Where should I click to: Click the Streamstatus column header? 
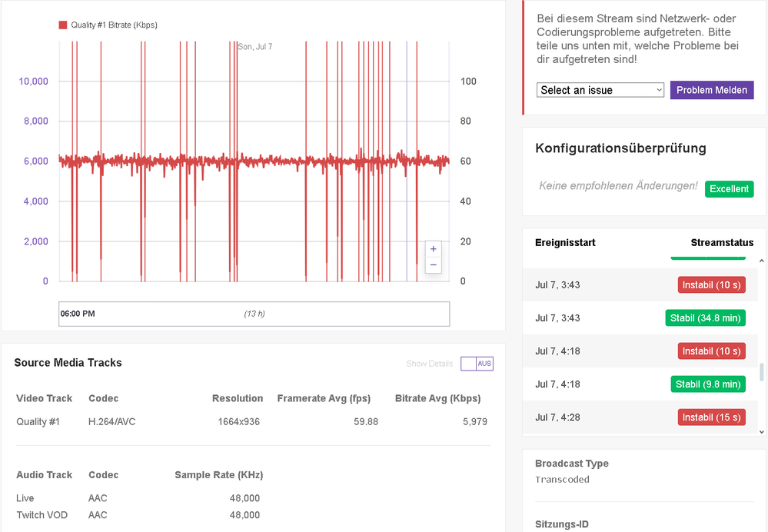(722, 243)
